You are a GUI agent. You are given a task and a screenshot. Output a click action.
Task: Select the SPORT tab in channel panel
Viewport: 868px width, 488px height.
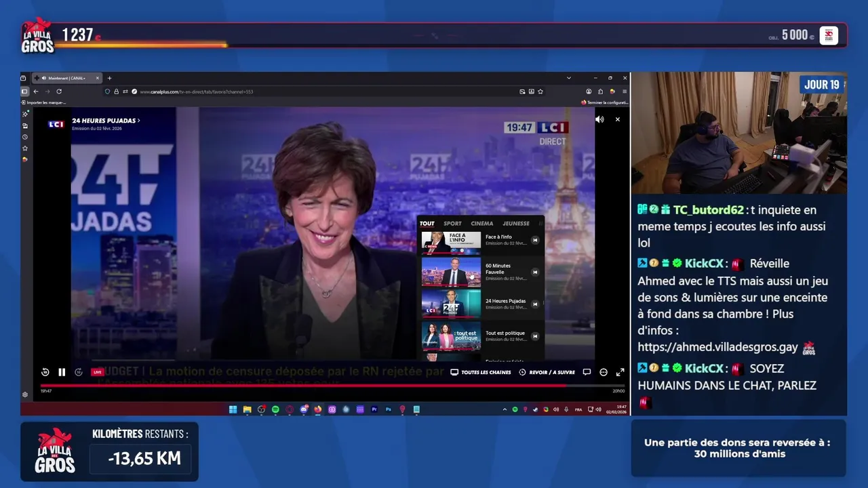tap(452, 223)
